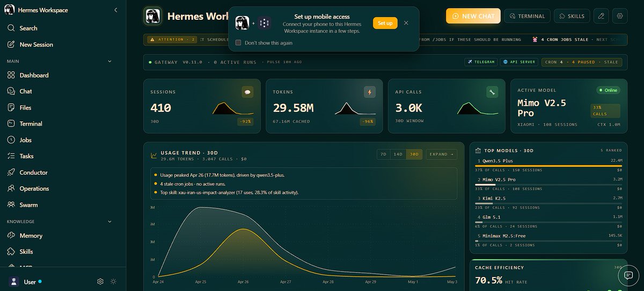The image size is (644, 291).
Task: Click the Minimax M2.5:Free model row
Action: (549, 240)
